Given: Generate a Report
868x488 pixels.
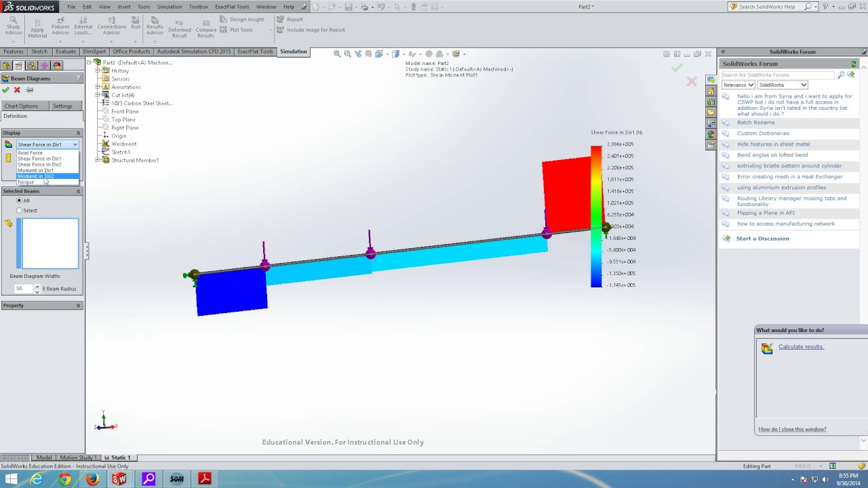Looking at the screenshot, I should coord(290,20).
